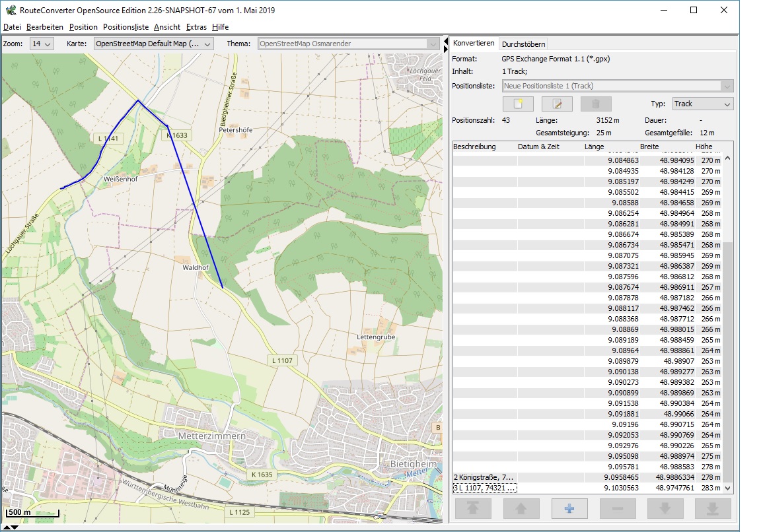Open the Datei menu
761x532 pixels.
coord(12,27)
